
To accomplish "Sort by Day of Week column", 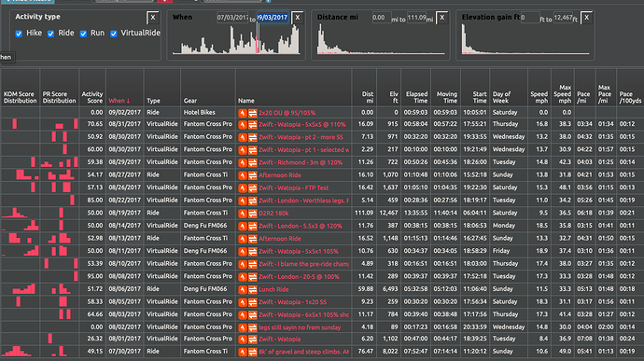I will point(501,97).
